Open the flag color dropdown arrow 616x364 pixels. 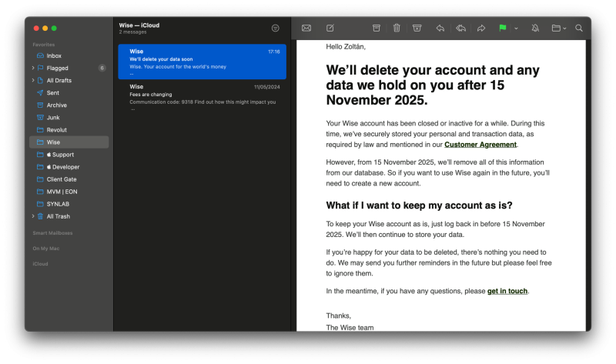coord(516,28)
